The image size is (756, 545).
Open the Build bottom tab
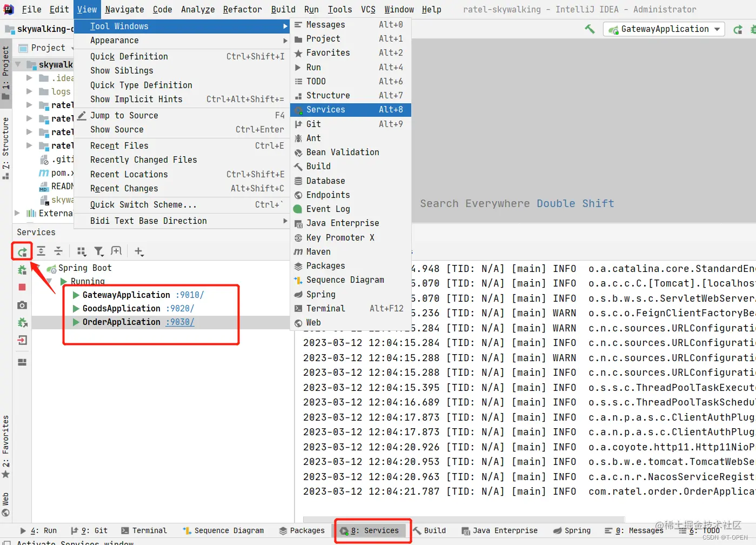(x=429, y=530)
